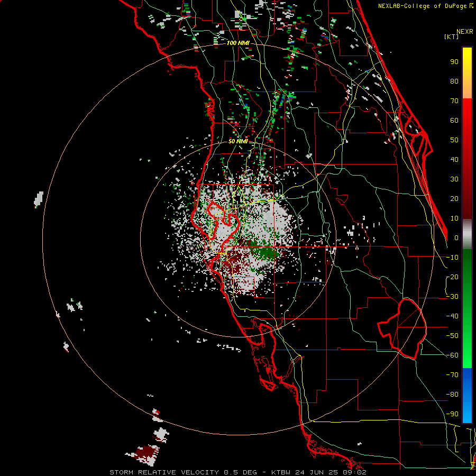Click the positive 60 scale value
The width and height of the screenshot is (476, 476).
pyautogui.click(x=454, y=120)
